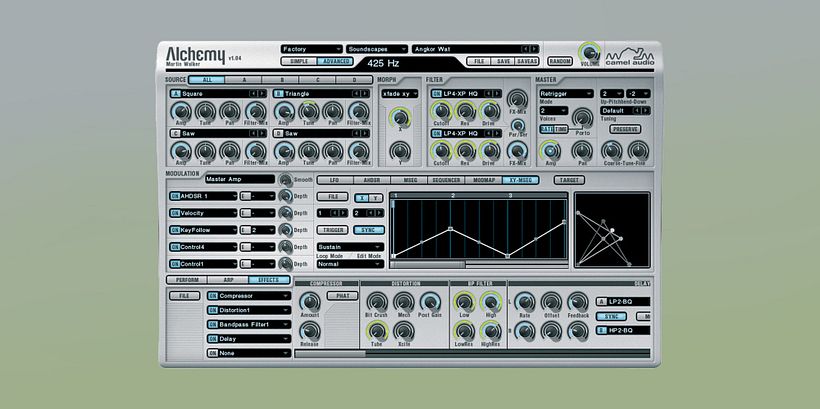Toggle the ON switch for Velocity modulation
This screenshot has height=409, width=820.
click(x=175, y=213)
